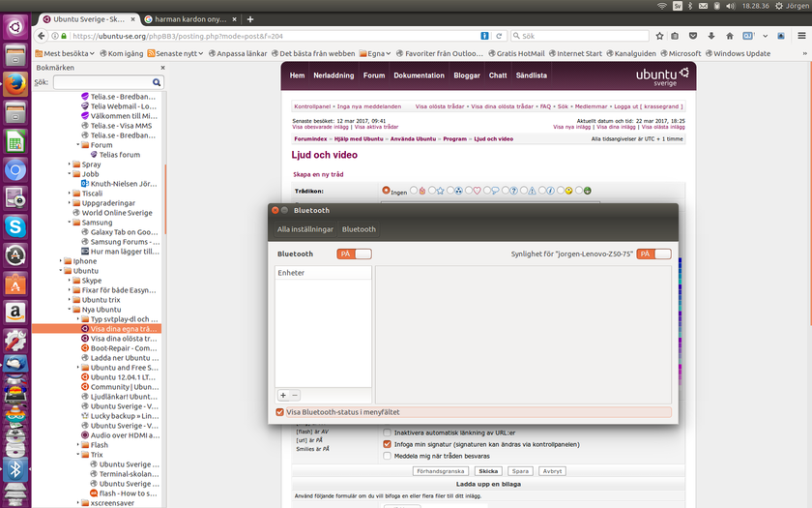
Task: Follow the Kontrollpanel link
Action: coord(312,106)
